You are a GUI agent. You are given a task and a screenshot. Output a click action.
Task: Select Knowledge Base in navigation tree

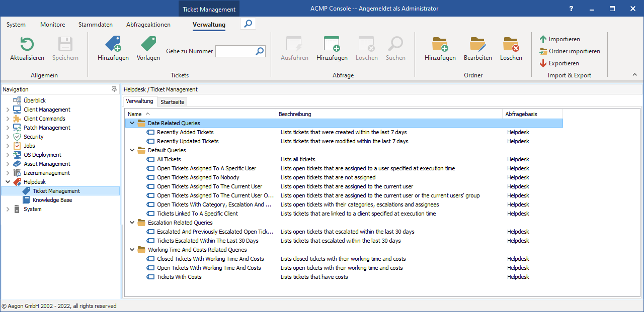[x=52, y=200]
